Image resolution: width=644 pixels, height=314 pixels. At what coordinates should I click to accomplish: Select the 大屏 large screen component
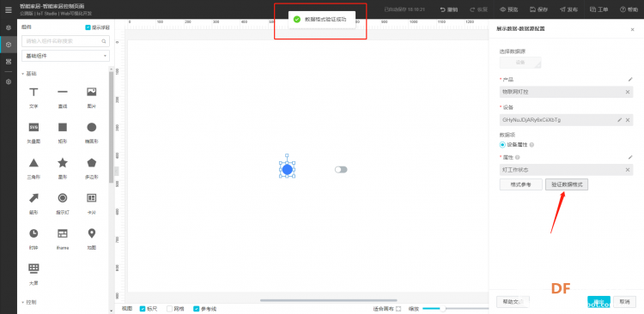click(x=33, y=275)
